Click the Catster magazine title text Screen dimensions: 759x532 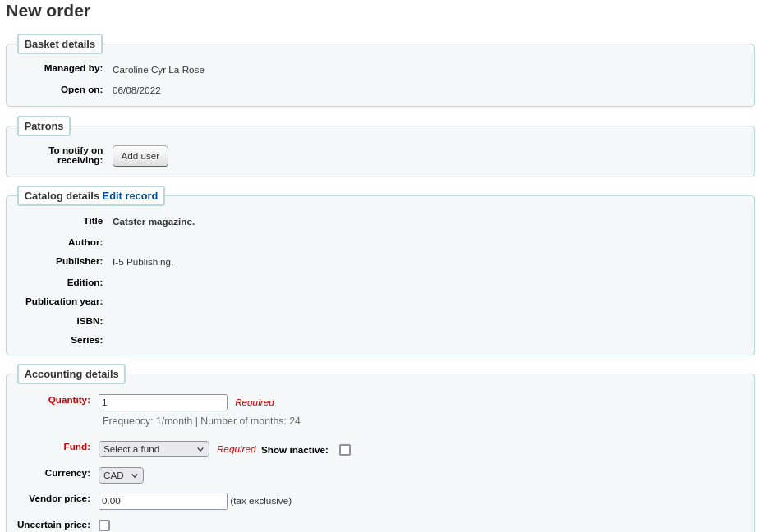(154, 222)
